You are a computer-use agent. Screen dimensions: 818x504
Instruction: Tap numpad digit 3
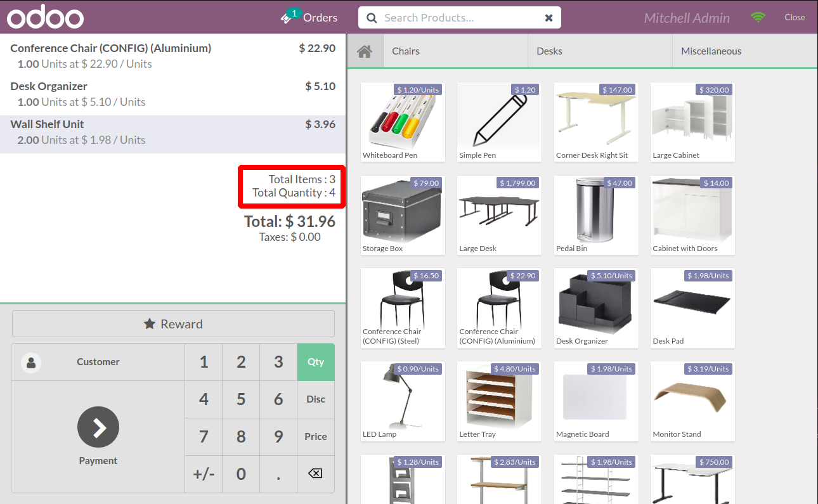pyautogui.click(x=278, y=362)
